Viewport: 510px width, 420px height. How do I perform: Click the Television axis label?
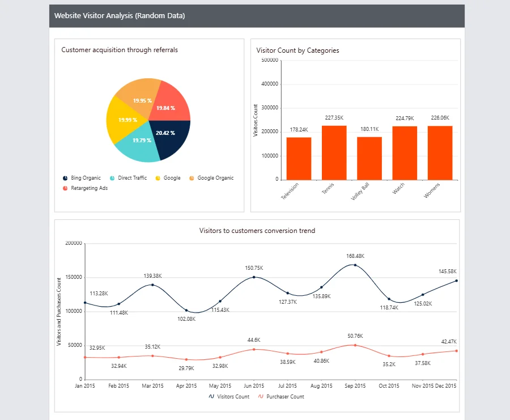coord(290,191)
